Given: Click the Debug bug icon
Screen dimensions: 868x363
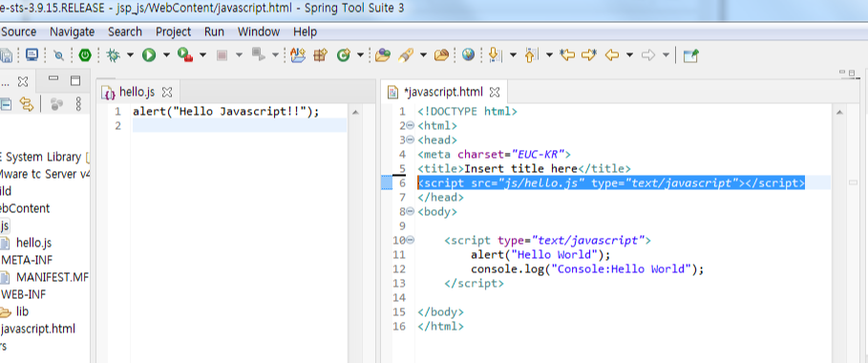Looking at the screenshot, I should tap(114, 54).
